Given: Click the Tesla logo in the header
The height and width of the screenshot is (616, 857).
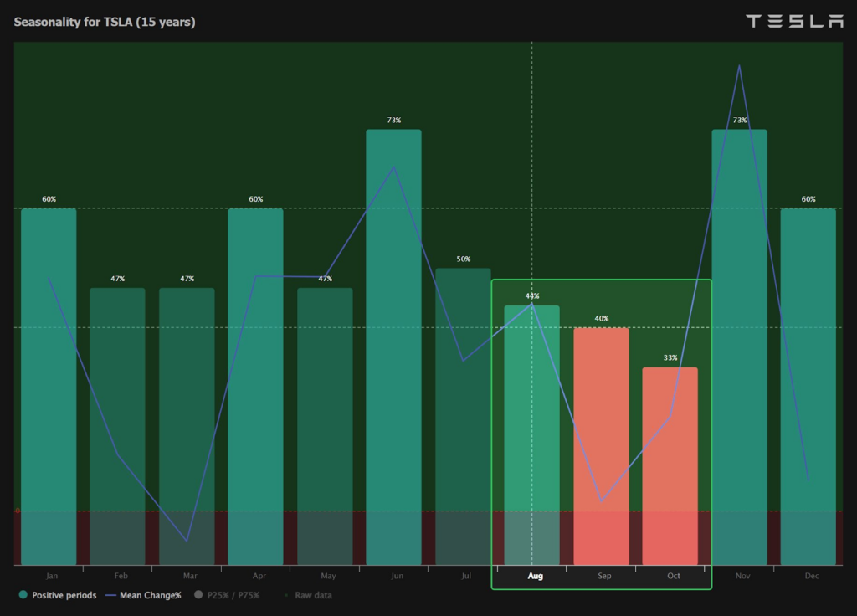Looking at the screenshot, I should click(x=794, y=22).
